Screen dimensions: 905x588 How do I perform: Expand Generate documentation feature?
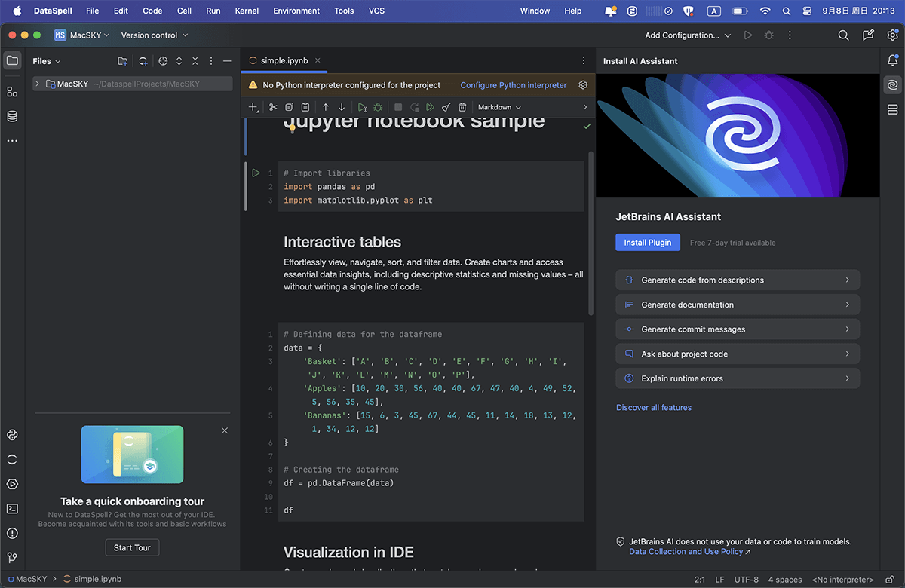[x=738, y=305]
